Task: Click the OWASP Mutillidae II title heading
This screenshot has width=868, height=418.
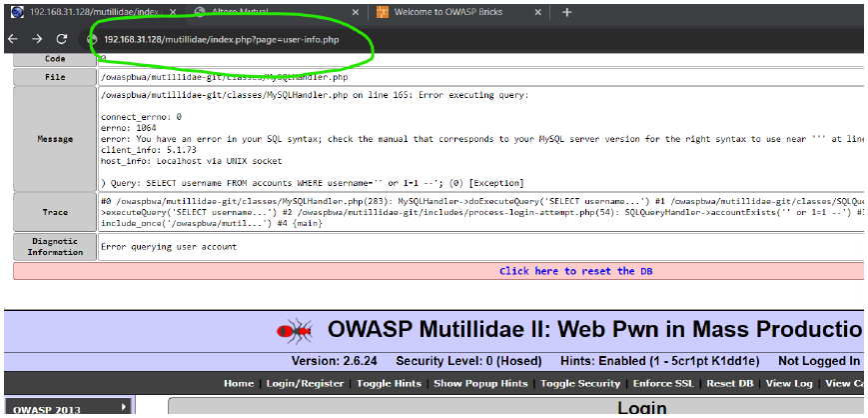Action: (x=595, y=330)
